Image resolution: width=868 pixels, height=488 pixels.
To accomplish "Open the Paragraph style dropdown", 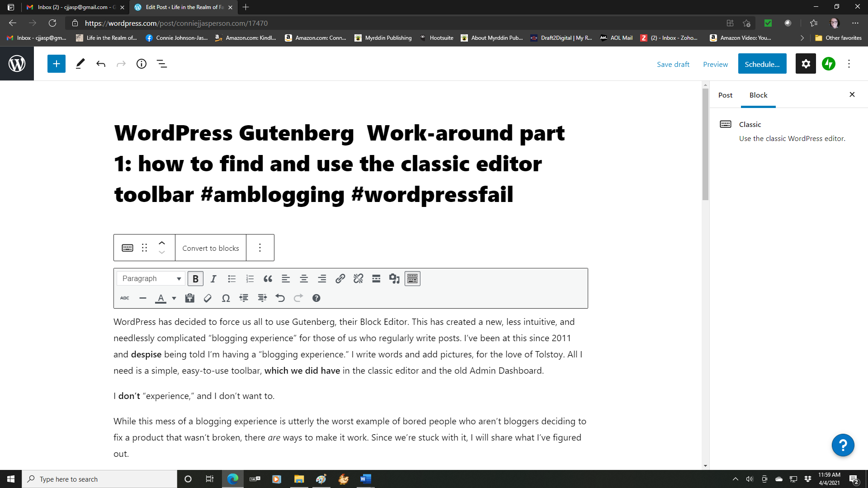I will tap(151, 278).
